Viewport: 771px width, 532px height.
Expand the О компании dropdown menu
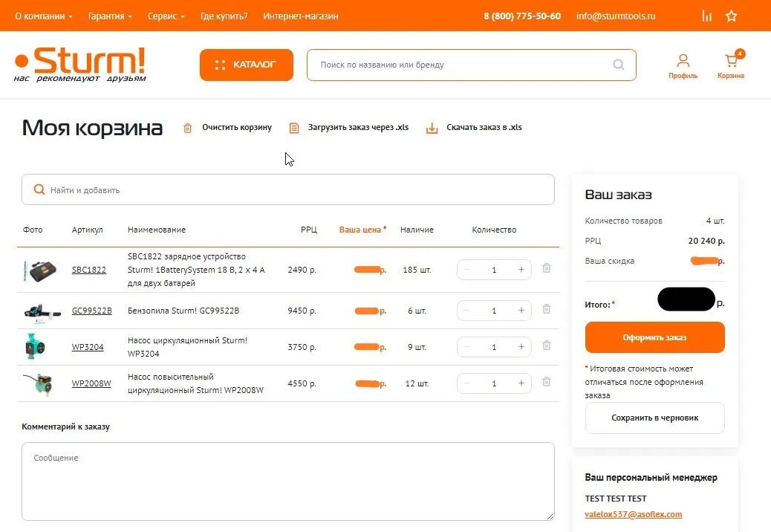pos(44,16)
